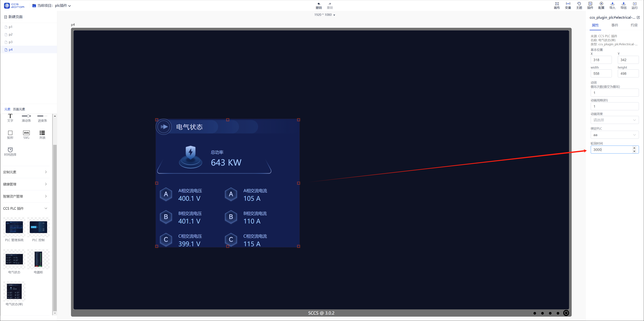This screenshot has width=644, height=321.
Task: Select page p4 in list
Action: click(x=28, y=50)
